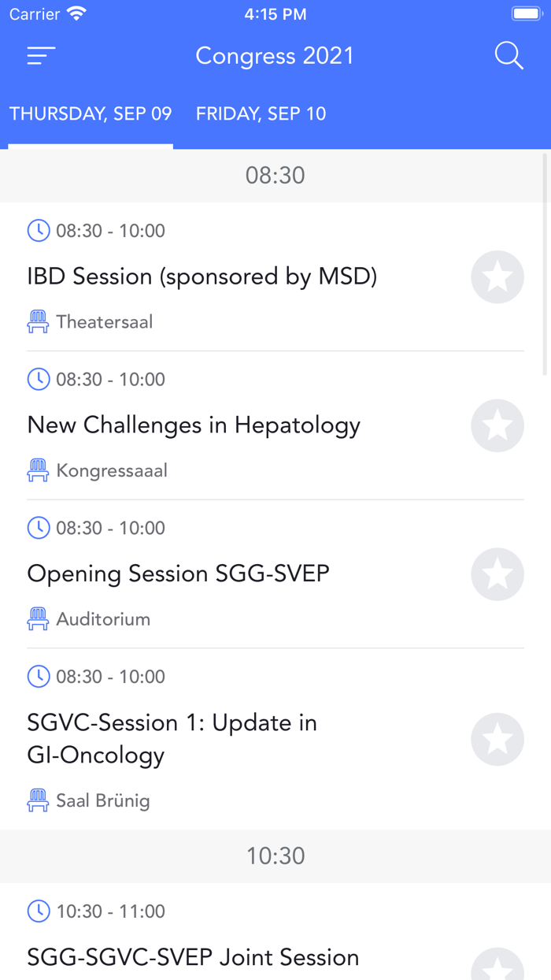Viewport: 551px width, 980px height.
Task: Click the Kongresssaal room chair icon
Action: click(38, 470)
